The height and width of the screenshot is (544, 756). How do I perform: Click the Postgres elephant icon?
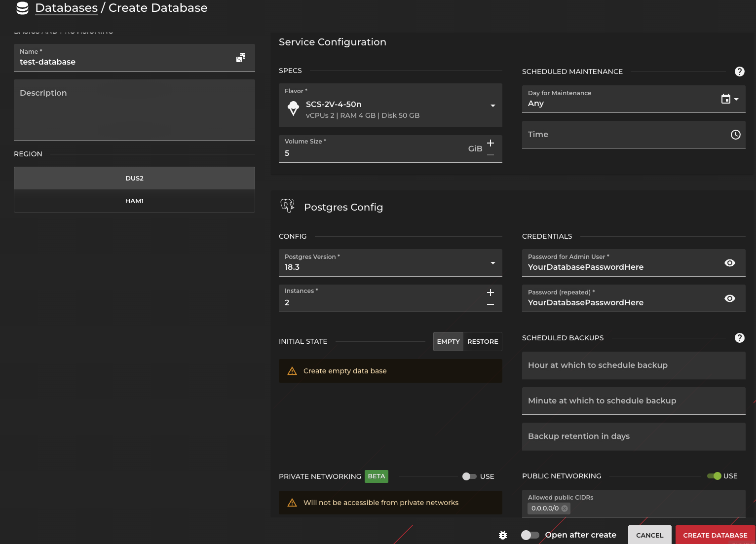click(288, 206)
